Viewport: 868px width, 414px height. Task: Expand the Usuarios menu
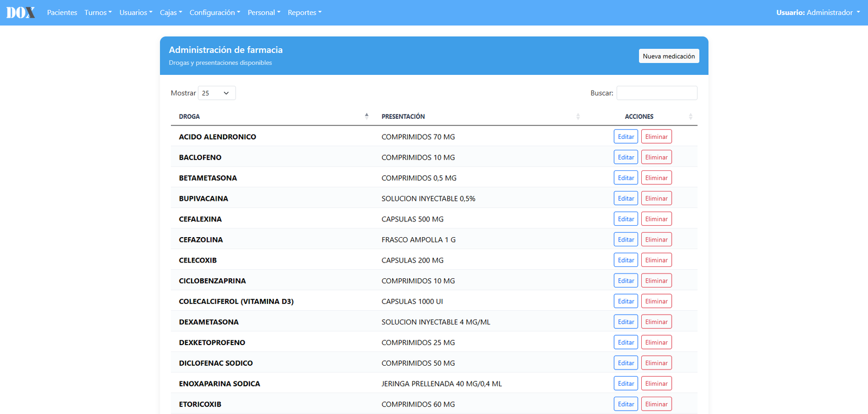pos(136,12)
